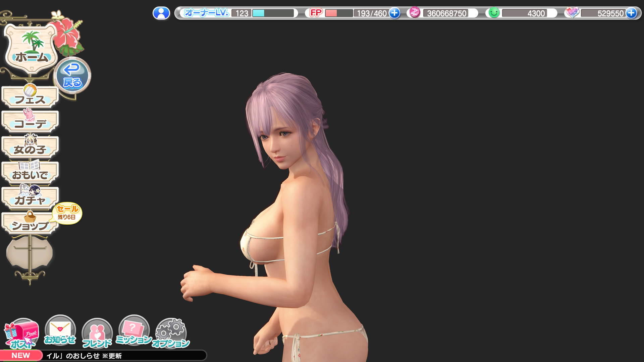Viewport: 644px width, 362px height.
Task: Click the セール 残り6日 sale badge
Action: [x=67, y=213]
